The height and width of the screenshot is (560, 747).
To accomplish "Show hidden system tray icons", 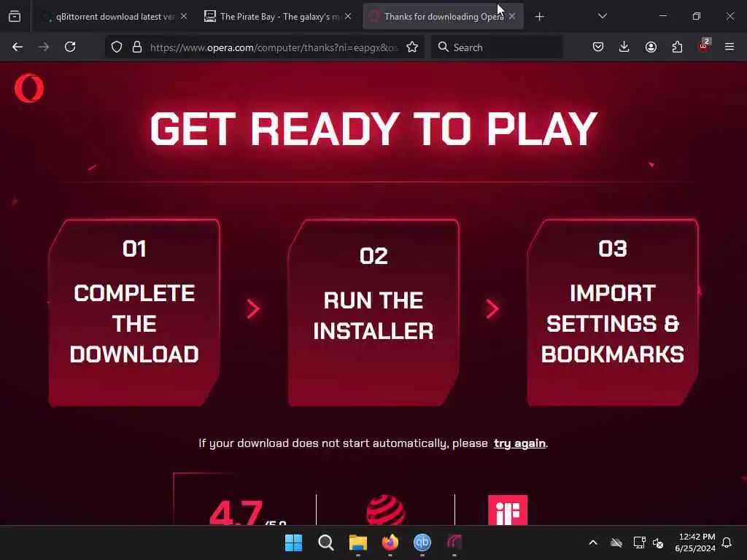I will [593, 542].
